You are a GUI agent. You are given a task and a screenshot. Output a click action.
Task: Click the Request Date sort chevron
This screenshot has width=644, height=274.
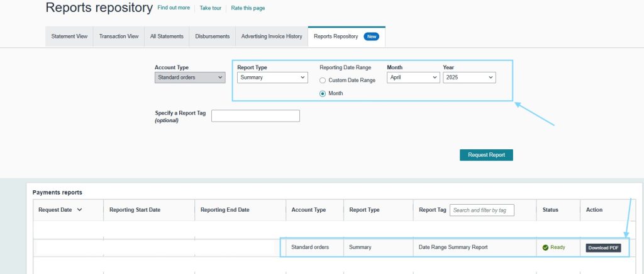point(79,210)
